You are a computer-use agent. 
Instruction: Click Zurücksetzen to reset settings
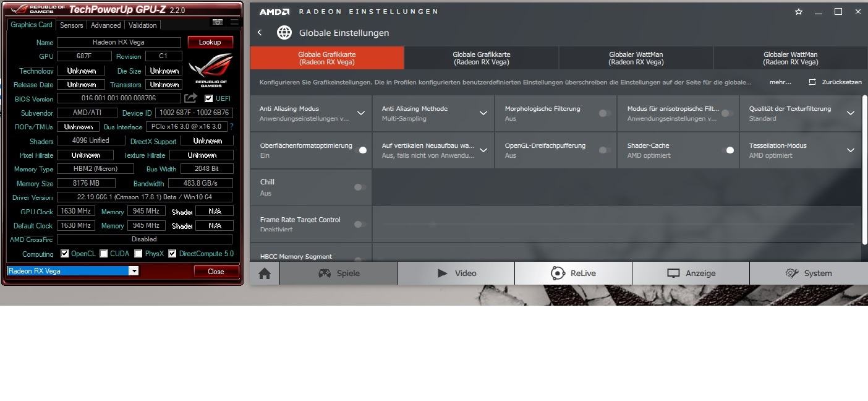(835, 82)
